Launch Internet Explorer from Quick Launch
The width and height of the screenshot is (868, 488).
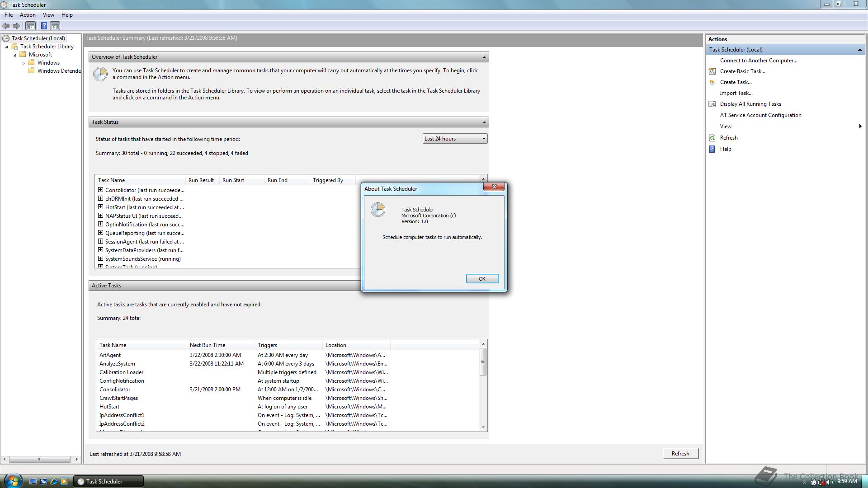[x=54, y=482]
